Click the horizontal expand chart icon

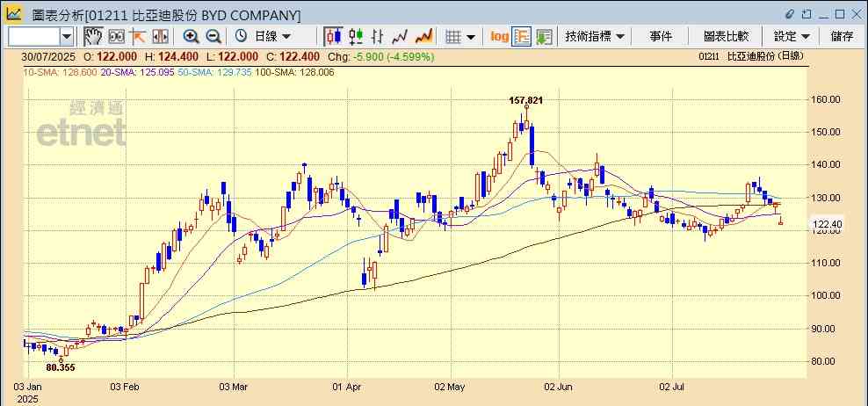pos(160,37)
